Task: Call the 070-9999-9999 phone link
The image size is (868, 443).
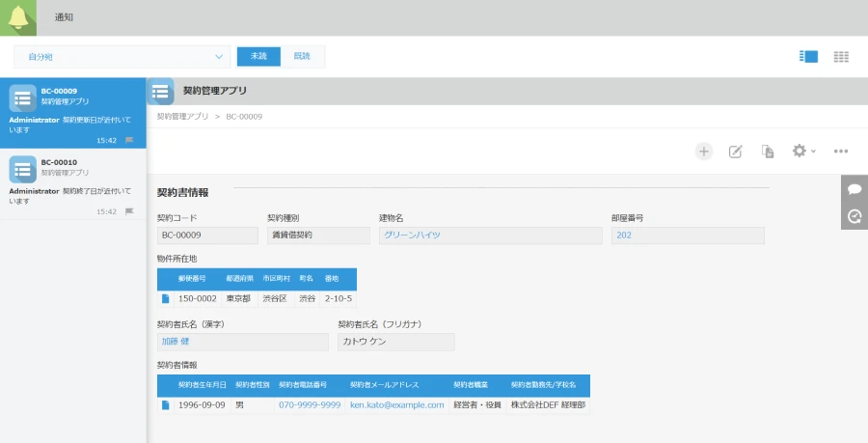Action: pyautogui.click(x=310, y=404)
